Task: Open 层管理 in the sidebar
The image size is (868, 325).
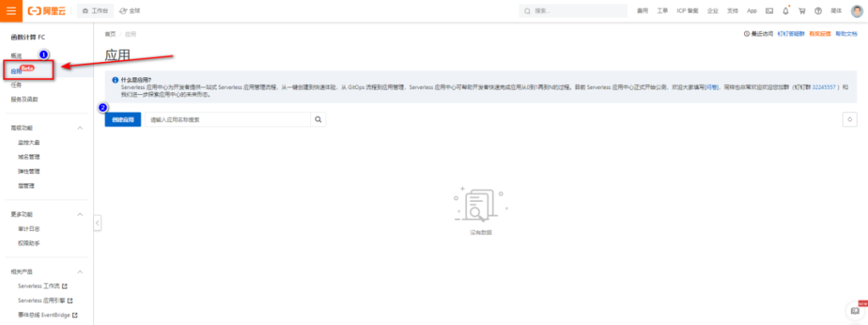Action: pyautogui.click(x=26, y=186)
